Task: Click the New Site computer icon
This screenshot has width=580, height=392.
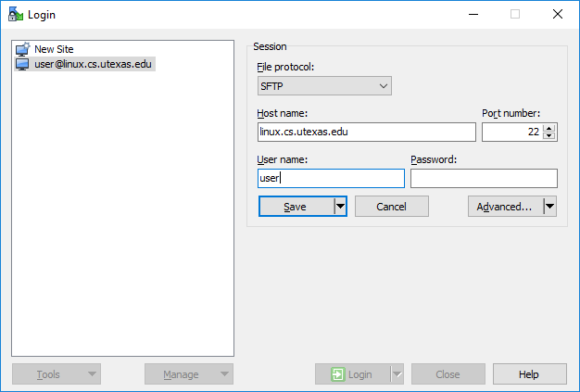Action: 22,49
